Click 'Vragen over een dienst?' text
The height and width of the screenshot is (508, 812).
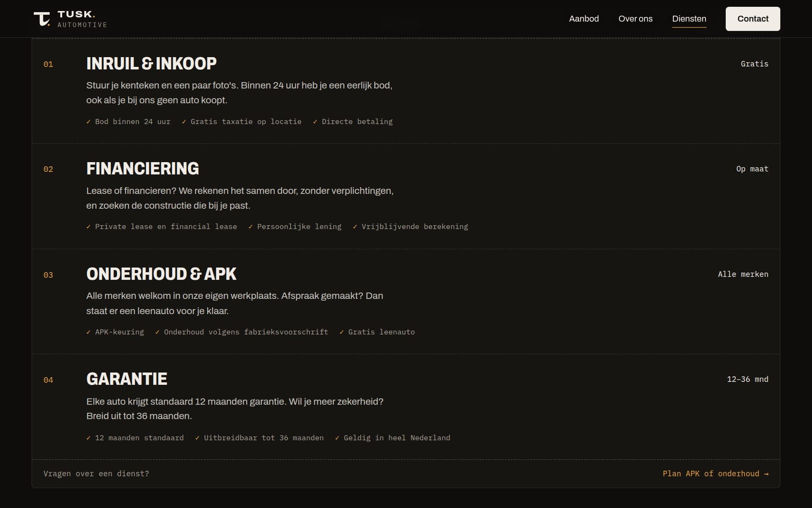[x=96, y=474]
